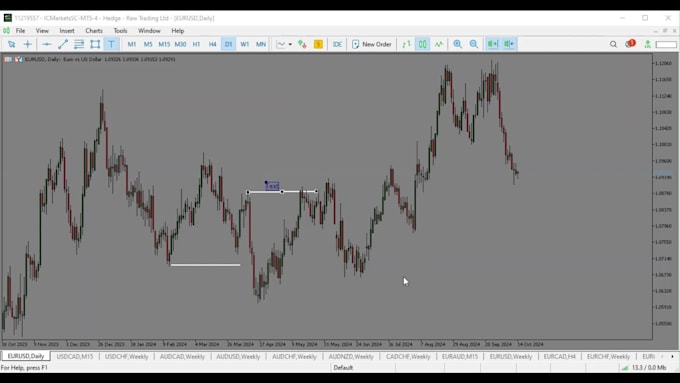This screenshot has width=680, height=383.
Task: Switch to the AUDNZD,Weekly chart tab
Action: click(x=351, y=357)
